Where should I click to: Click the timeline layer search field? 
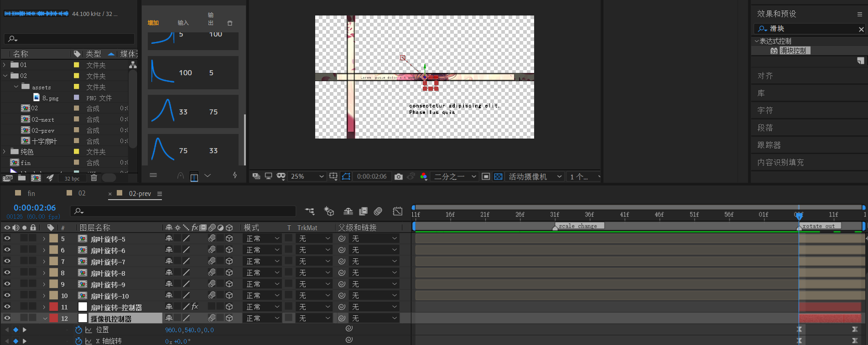183,211
